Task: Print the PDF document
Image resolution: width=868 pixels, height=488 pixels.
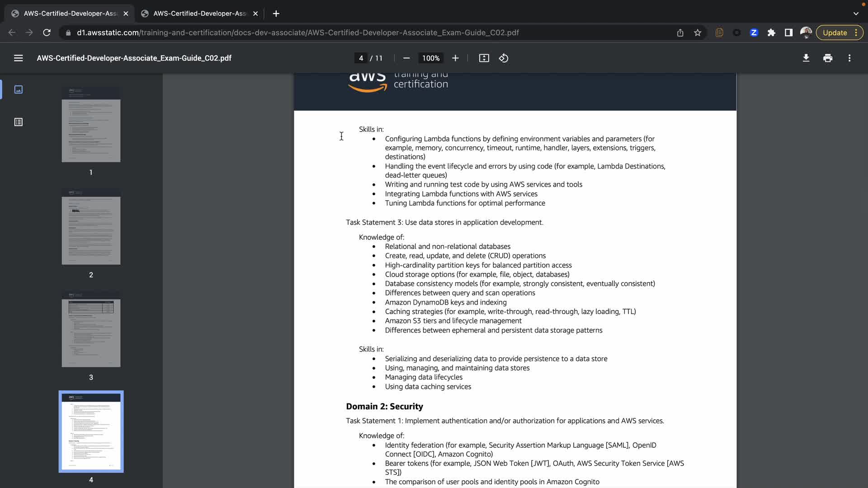Action: click(827, 58)
